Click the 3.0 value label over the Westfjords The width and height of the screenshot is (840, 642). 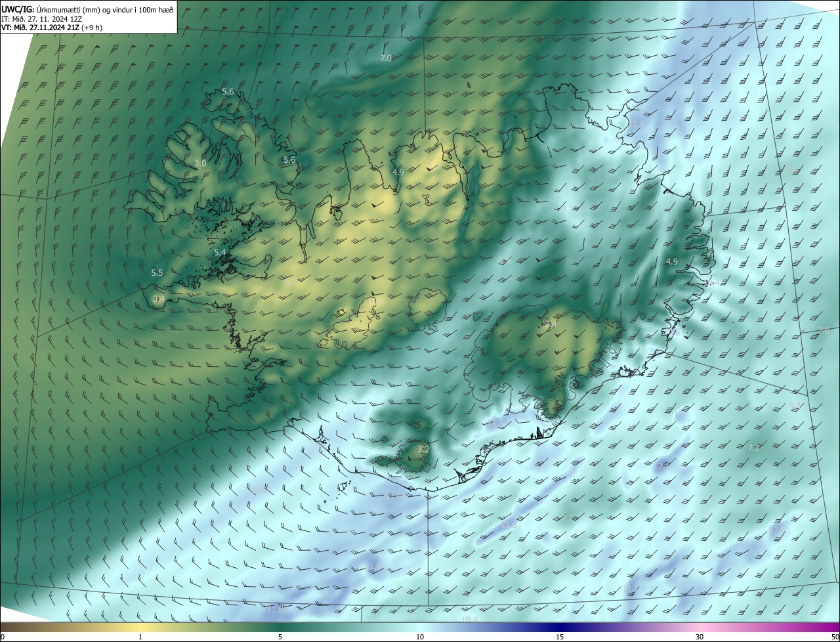point(200,163)
